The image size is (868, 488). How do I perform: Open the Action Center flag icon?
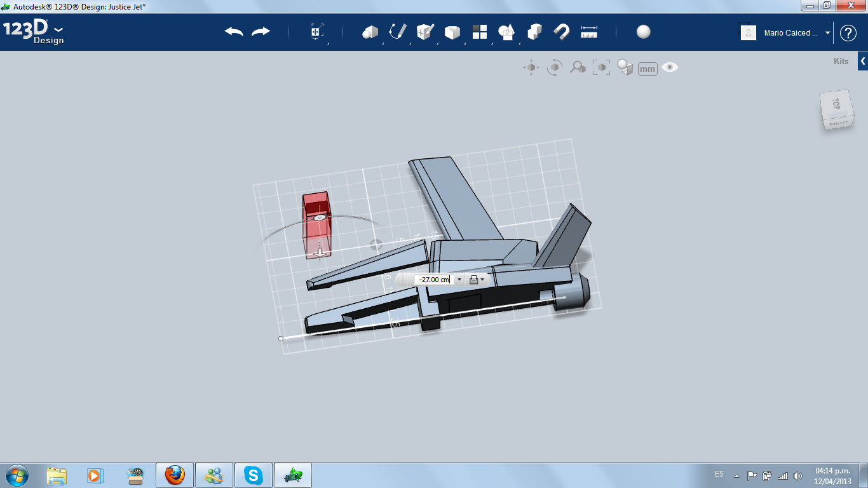click(752, 475)
